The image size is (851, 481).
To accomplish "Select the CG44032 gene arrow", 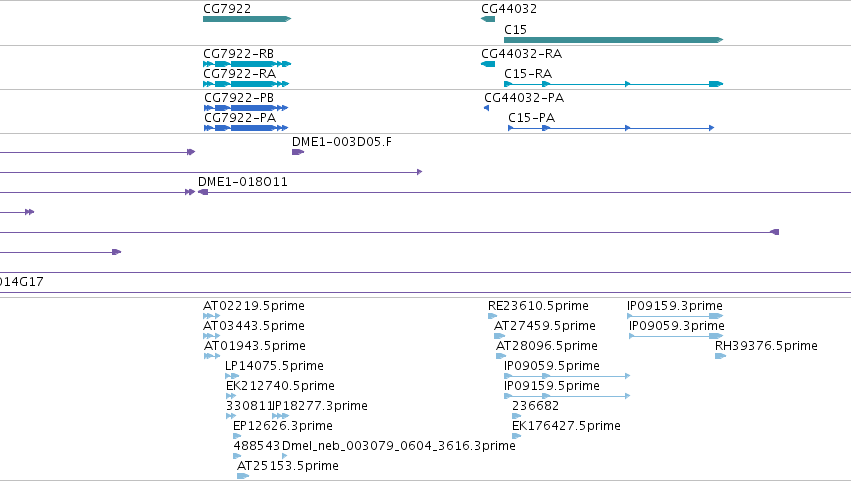I will (x=488, y=19).
